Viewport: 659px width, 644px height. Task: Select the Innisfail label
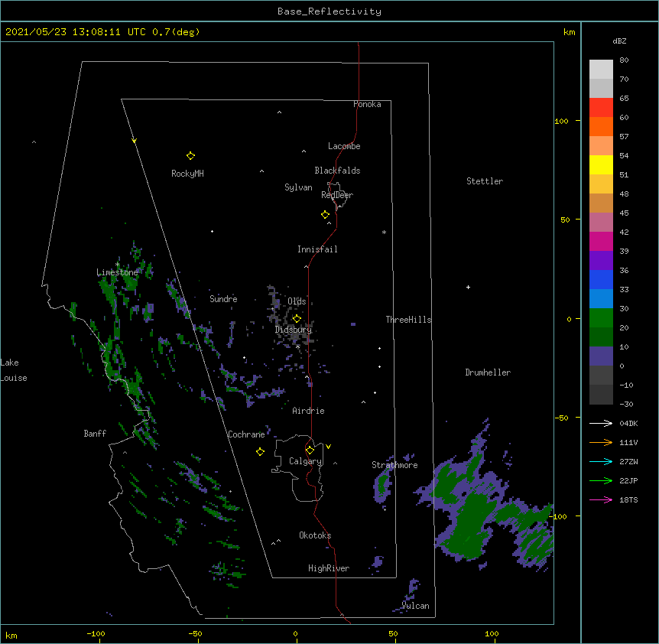coord(317,249)
